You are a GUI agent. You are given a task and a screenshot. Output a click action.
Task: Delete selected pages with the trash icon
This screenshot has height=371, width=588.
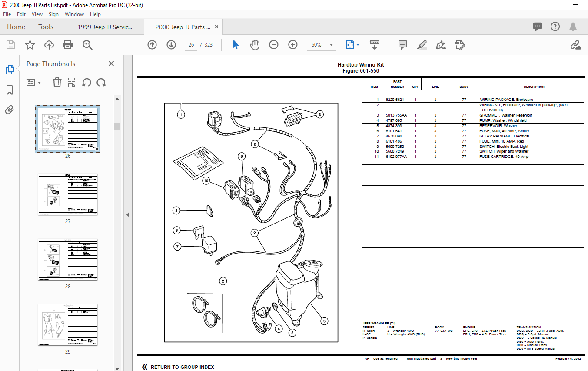(57, 82)
